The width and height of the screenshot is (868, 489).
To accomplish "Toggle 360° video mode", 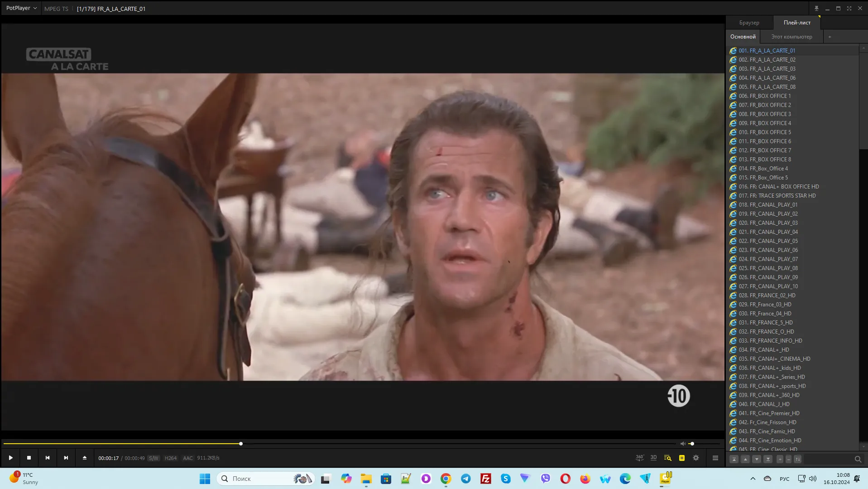I will click(x=639, y=458).
